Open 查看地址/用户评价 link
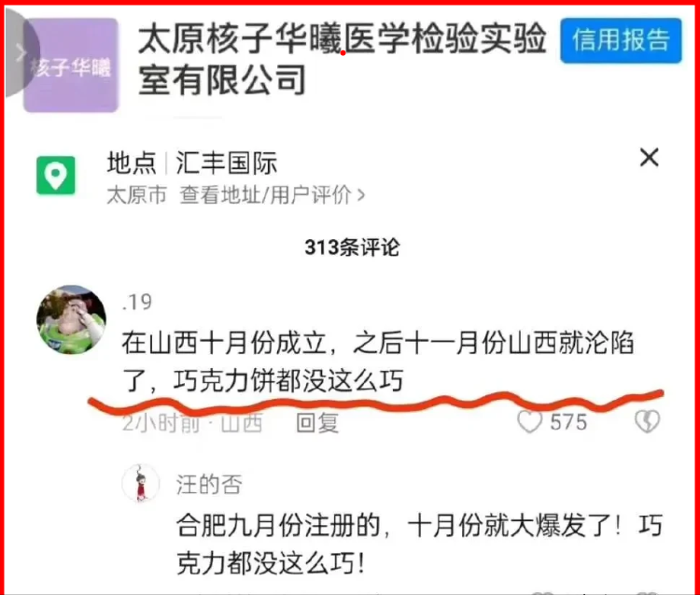700x595 pixels. click(x=266, y=195)
